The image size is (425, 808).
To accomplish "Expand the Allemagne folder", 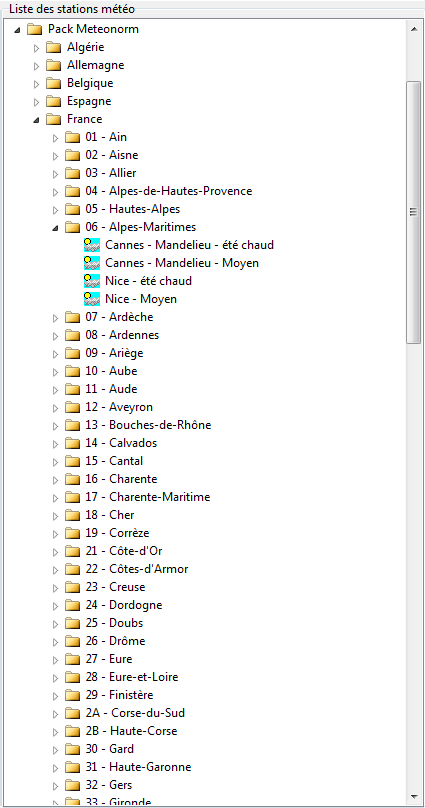I will point(37,66).
